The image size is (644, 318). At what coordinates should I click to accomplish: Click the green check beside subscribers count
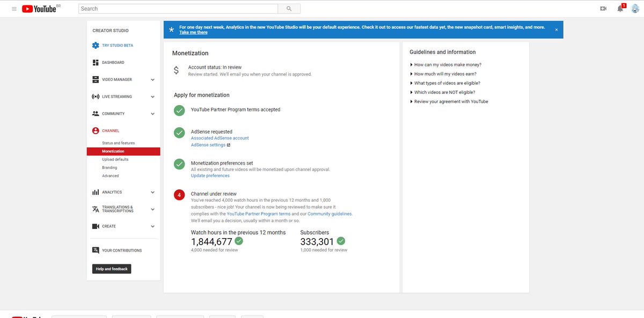pos(341,241)
